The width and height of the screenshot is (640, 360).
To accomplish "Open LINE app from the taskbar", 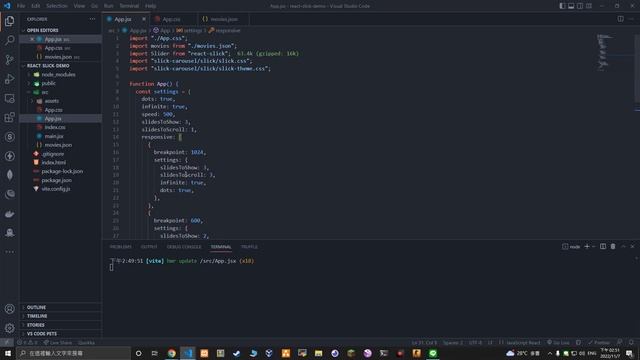I will 433,353.
